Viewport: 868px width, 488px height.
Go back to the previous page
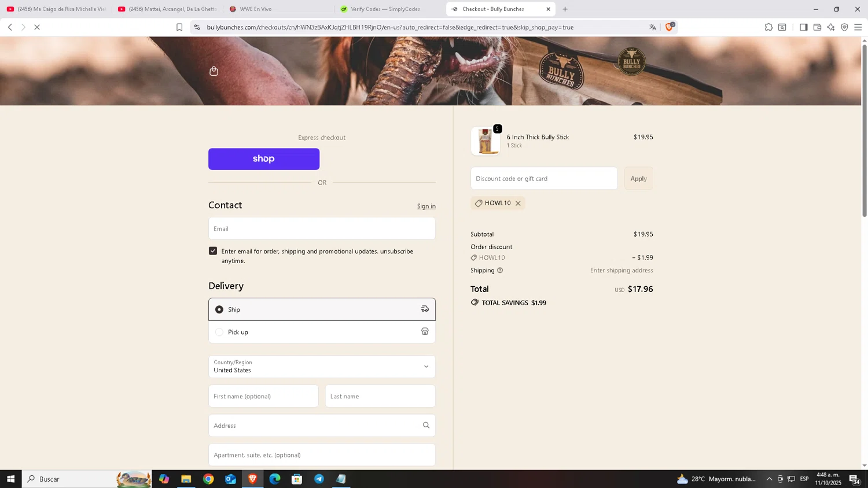[10, 27]
